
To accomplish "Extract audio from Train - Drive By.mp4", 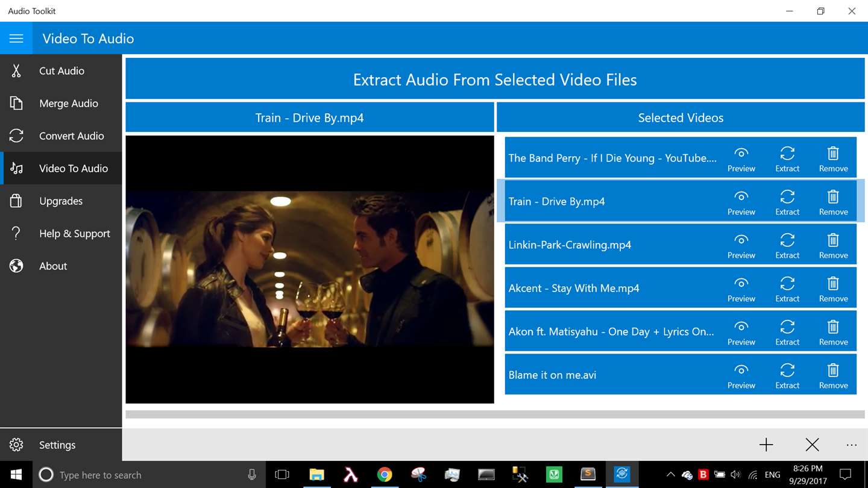I will 787,202.
